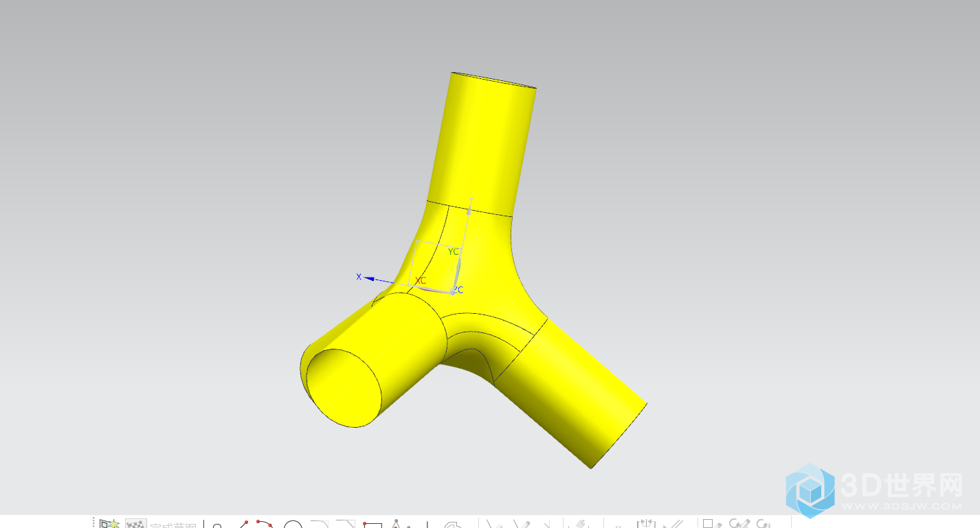Image resolution: width=980 pixels, height=528 pixels.
Task: Select the Rectangle sketch tool
Action: point(372,525)
